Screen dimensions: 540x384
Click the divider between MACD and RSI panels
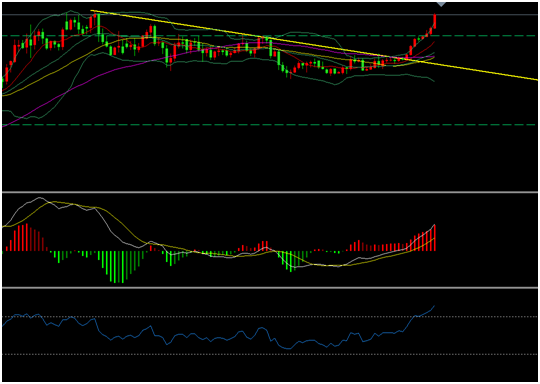point(270,288)
